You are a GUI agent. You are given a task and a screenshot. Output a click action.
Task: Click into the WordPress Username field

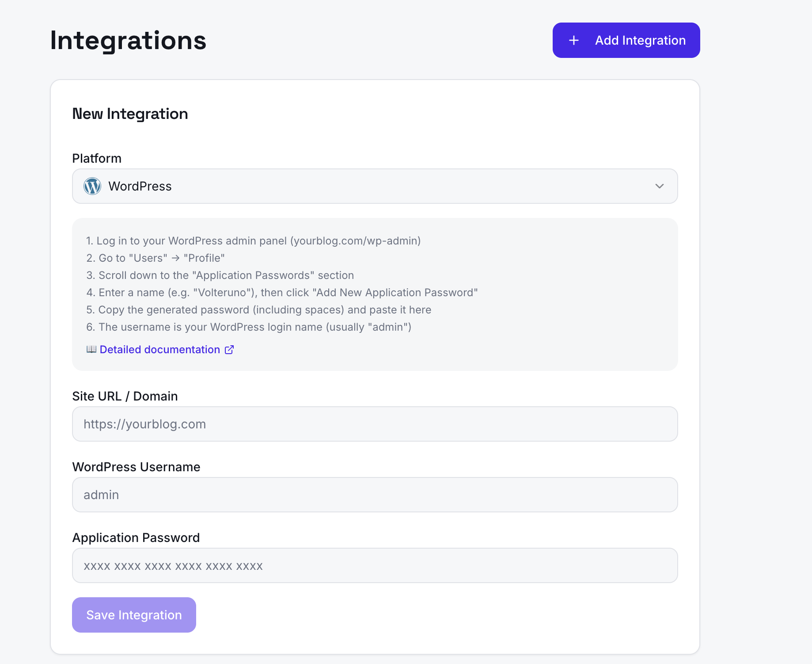tap(375, 495)
